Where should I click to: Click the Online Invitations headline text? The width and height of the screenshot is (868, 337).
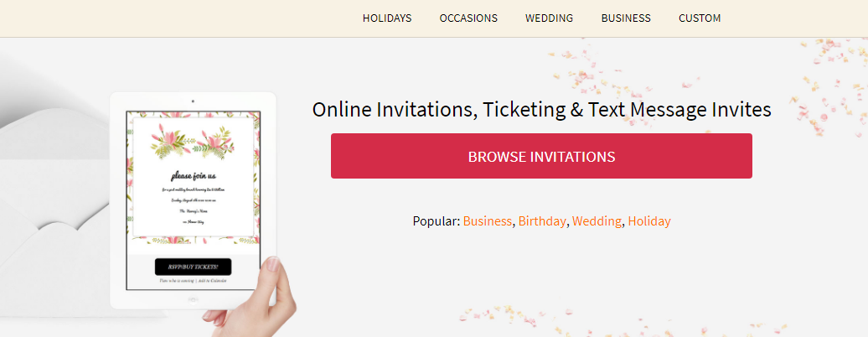541,109
